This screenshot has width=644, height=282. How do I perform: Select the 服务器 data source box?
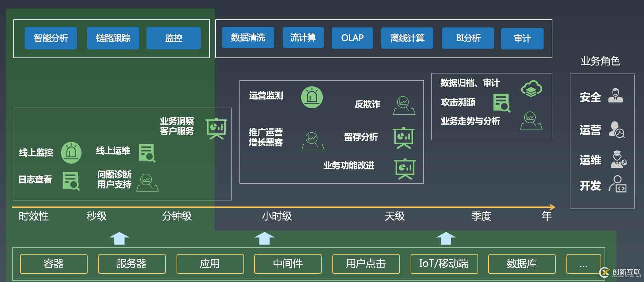coord(132,264)
